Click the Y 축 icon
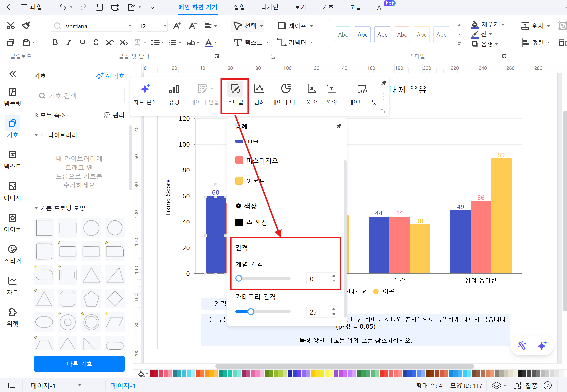 tap(331, 89)
